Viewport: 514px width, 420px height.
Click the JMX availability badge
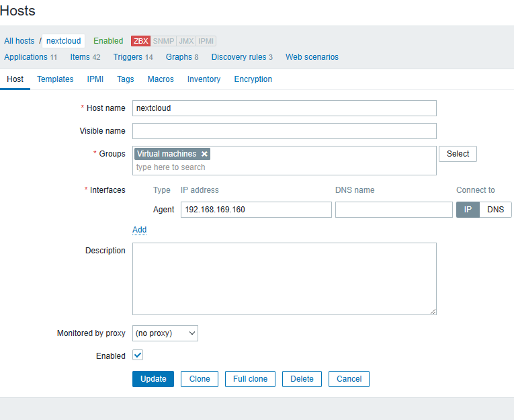pyautogui.click(x=186, y=41)
